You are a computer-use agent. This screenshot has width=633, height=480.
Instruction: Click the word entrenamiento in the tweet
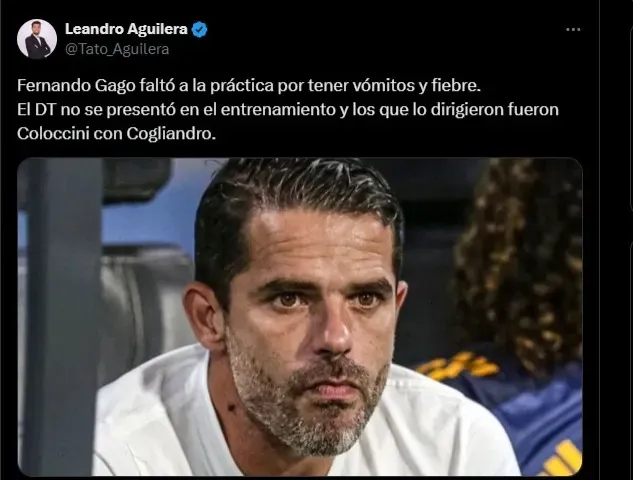(278, 110)
